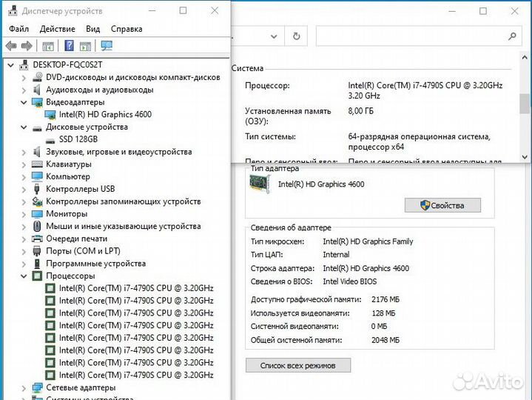Expand DVD-дисководы и дисководы компакт-дисков
This screenshot has width=532, height=400.
tap(24, 78)
